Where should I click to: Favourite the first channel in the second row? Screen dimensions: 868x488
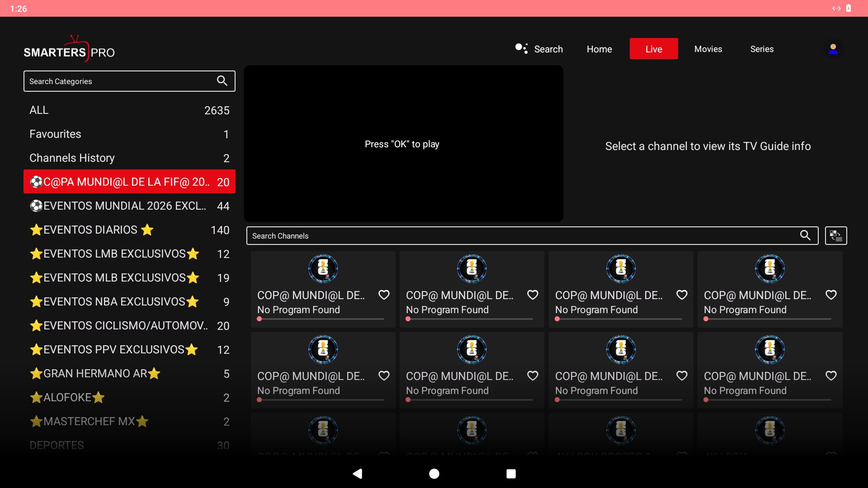tap(384, 376)
